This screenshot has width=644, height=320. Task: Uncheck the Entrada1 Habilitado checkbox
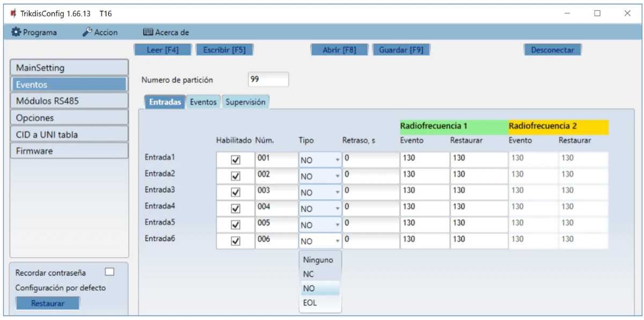point(235,160)
